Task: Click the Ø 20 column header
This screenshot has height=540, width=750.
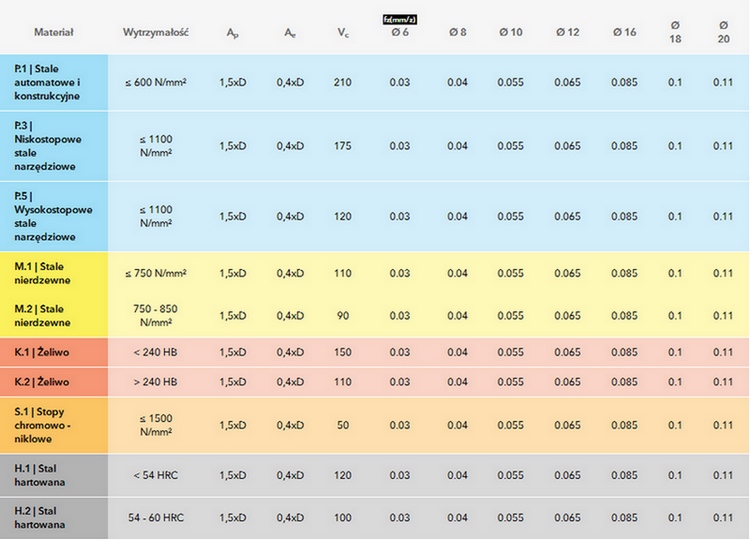Action: (x=723, y=32)
